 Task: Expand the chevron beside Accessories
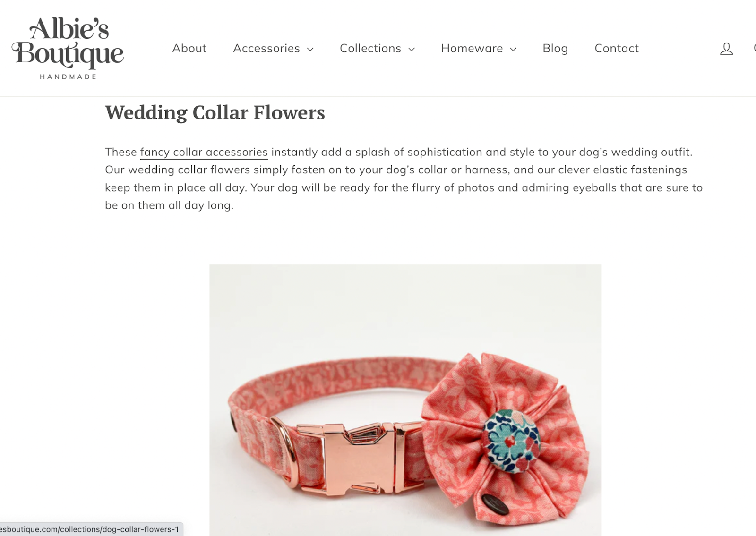tap(310, 49)
